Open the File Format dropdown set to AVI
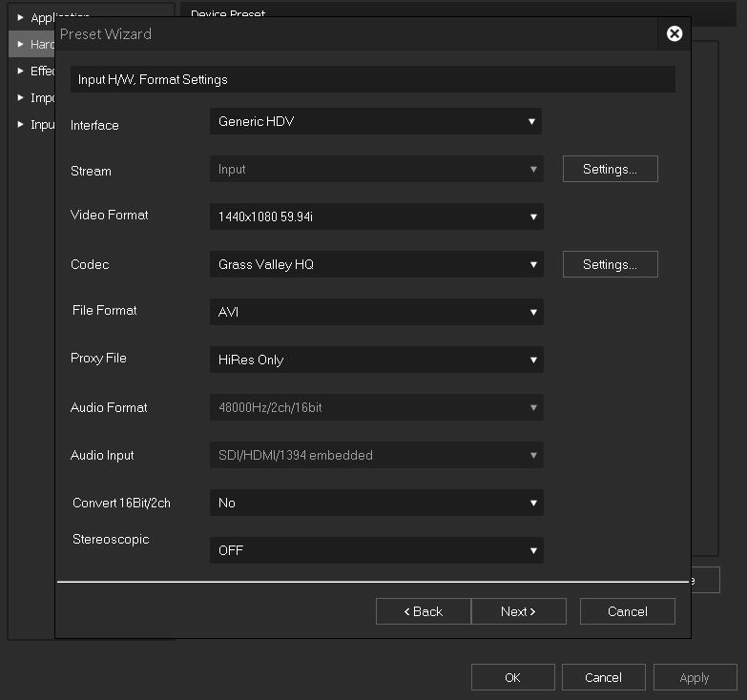The width and height of the screenshot is (747, 700). click(376, 312)
